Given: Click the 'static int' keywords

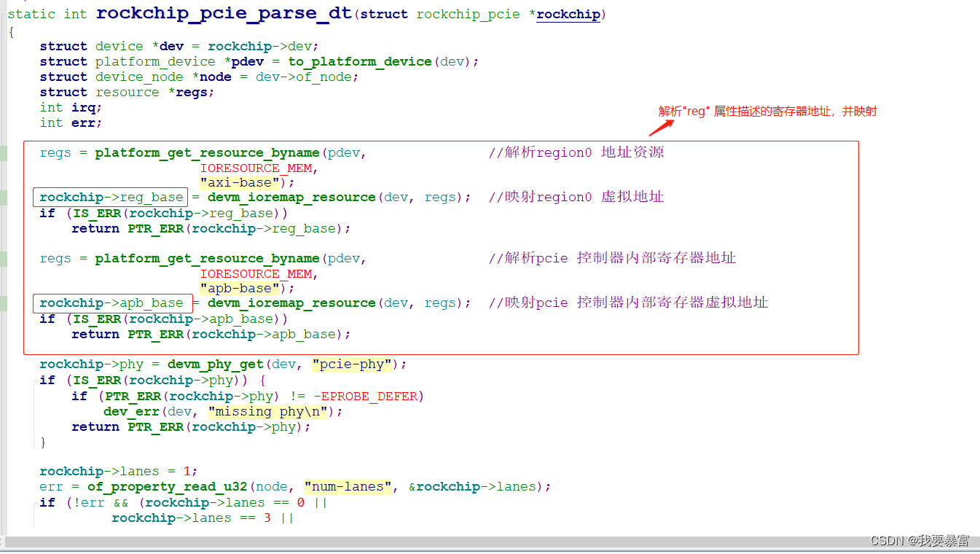Looking at the screenshot, I should (48, 15).
